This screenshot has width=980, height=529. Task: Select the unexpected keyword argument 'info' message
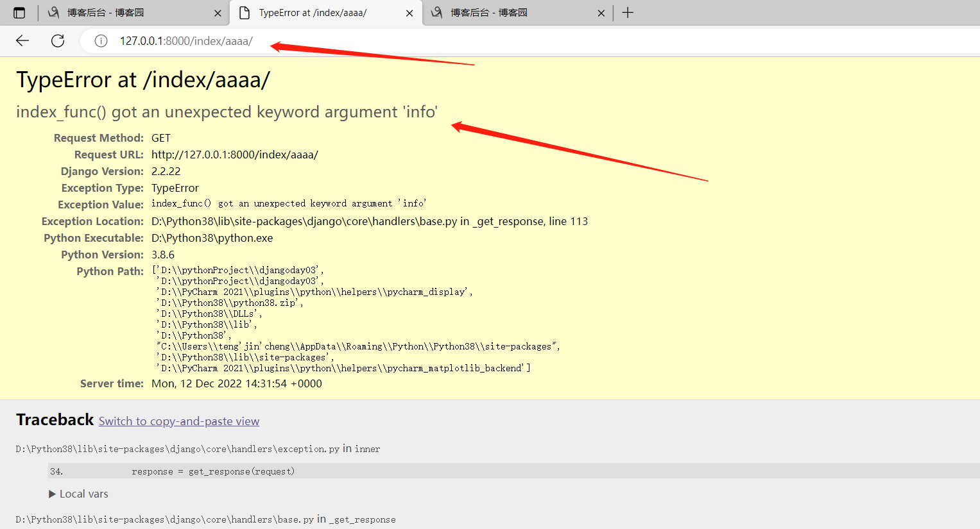coord(227,112)
